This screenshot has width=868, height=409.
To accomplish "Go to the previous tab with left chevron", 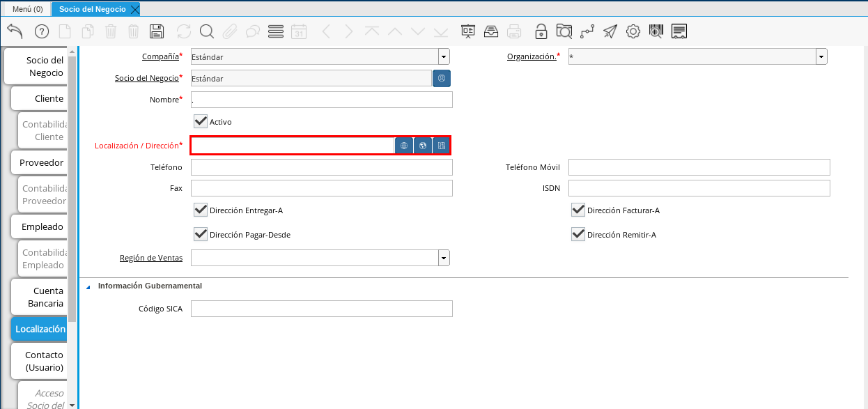I will pyautogui.click(x=326, y=31).
